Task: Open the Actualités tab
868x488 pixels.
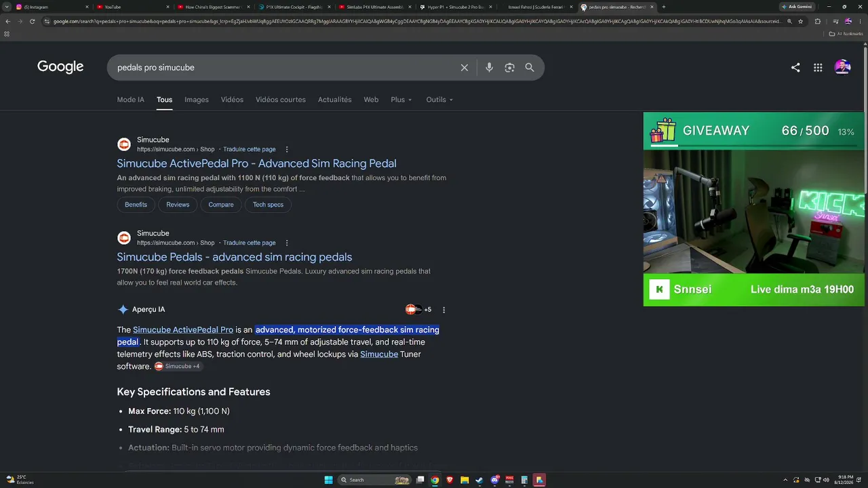Action: click(x=335, y=100)
